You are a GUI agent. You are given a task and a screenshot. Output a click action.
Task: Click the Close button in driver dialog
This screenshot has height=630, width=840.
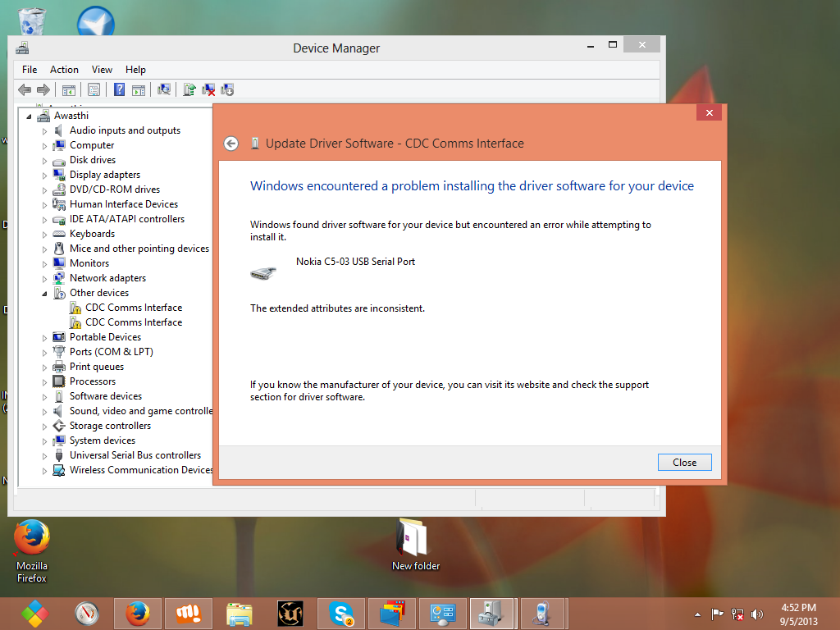coord(685,463)
